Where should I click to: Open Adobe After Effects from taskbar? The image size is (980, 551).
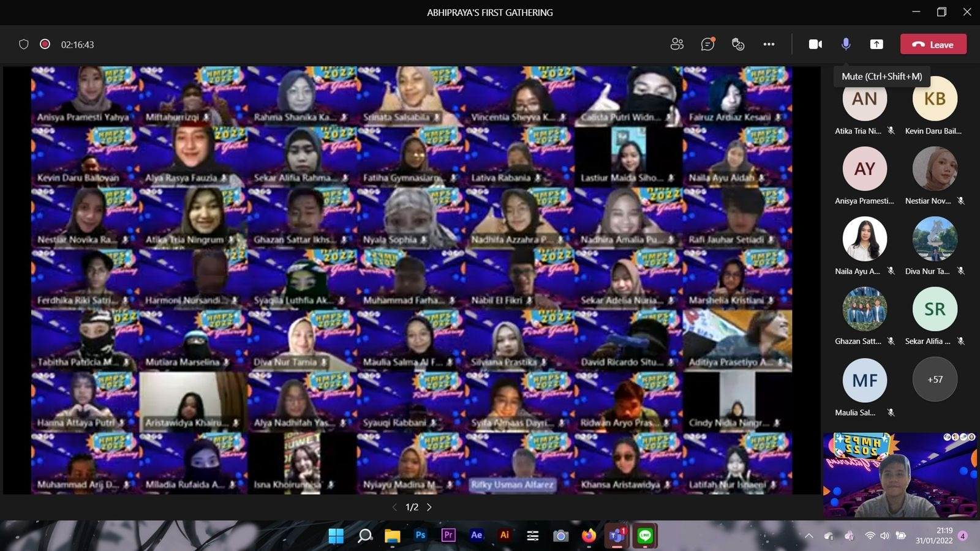pos(477,535)
